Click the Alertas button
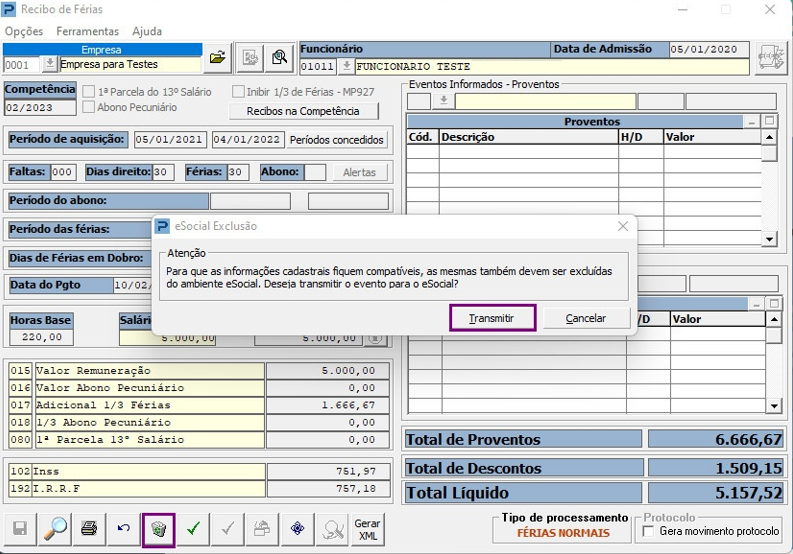This screenshot has height=554, width=793. click(360, 173)
